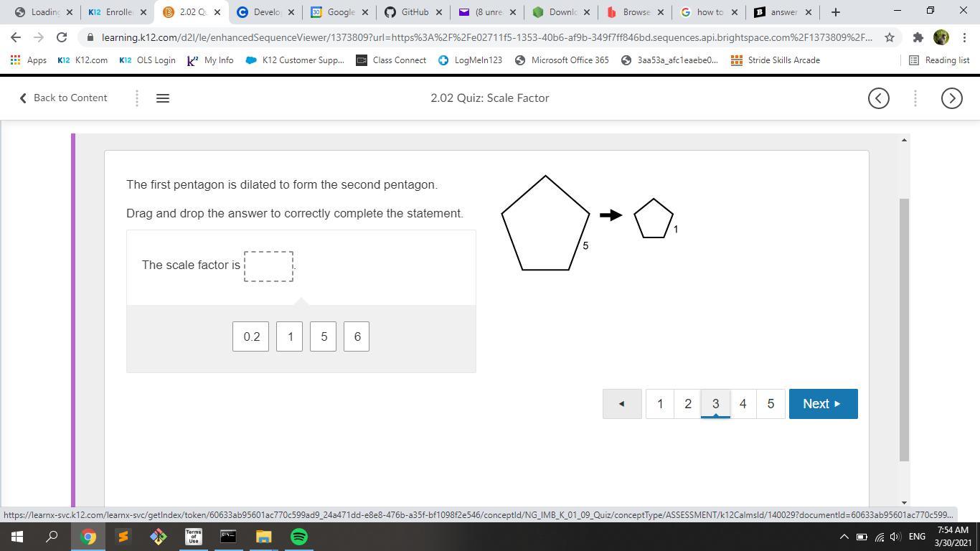Show hidden system tray icons
Viewport: 980px width, 551px height.
[844, 537]
